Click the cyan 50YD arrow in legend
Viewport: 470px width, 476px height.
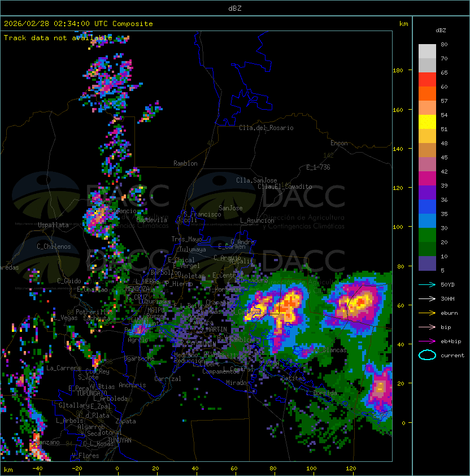(427, 285)
